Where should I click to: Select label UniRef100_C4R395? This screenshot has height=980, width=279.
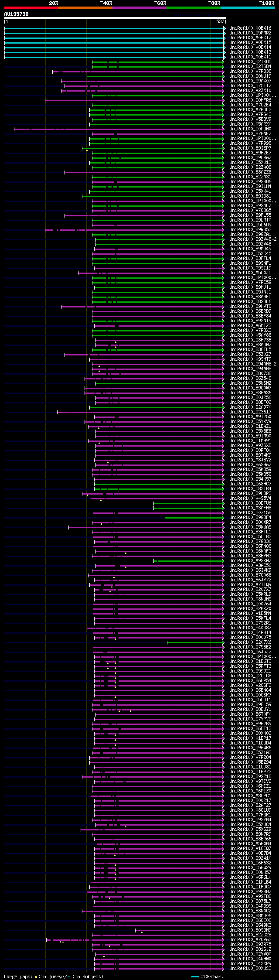(250, 906)
